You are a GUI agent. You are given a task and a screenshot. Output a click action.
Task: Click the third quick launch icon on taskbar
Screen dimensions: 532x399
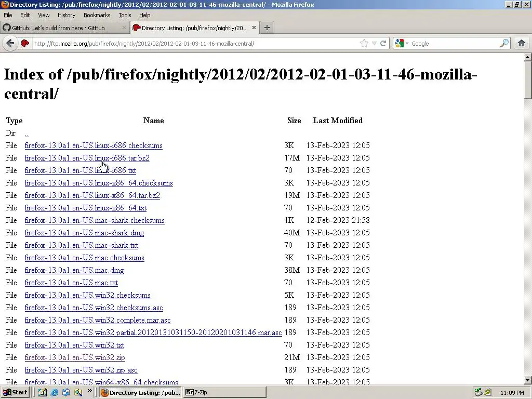click(66, 393)
